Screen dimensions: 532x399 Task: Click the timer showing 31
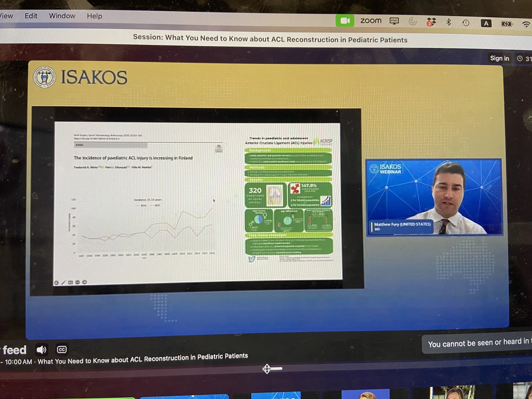coord(524,59)
